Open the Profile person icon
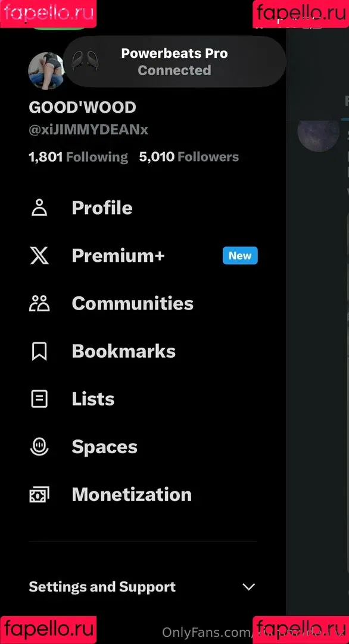Viewport: 349px width, 644px height. (x=39, y=208)
